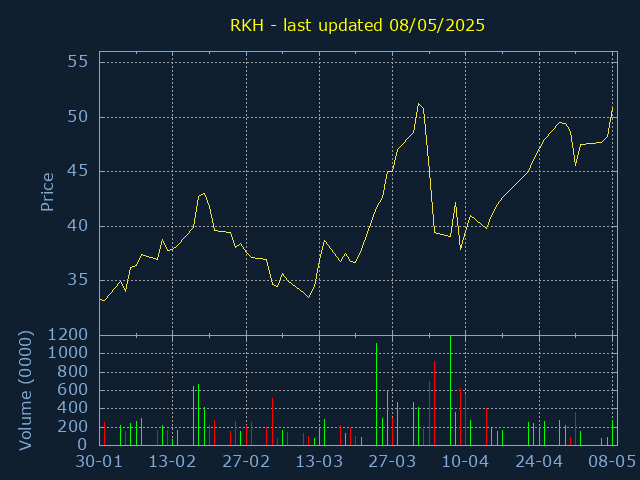Click the 'Volume (0000)' axis label
The image size is (640, 480).
(25, 391)
